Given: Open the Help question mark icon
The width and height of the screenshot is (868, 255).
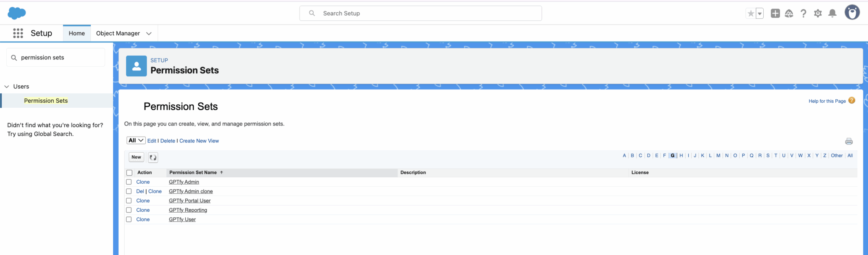Looking at the screenshot, I should (803, 14).
